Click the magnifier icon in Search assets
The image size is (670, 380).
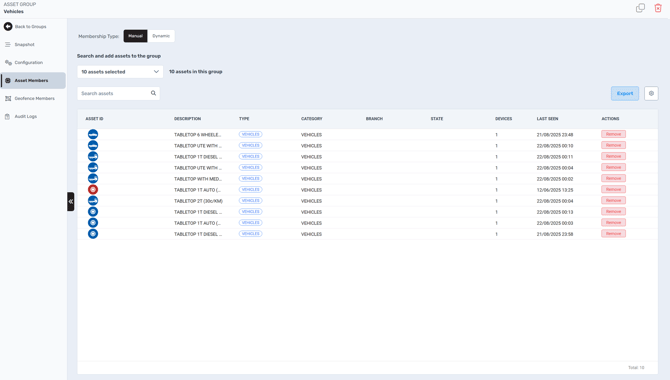click(x=153, y=93)
